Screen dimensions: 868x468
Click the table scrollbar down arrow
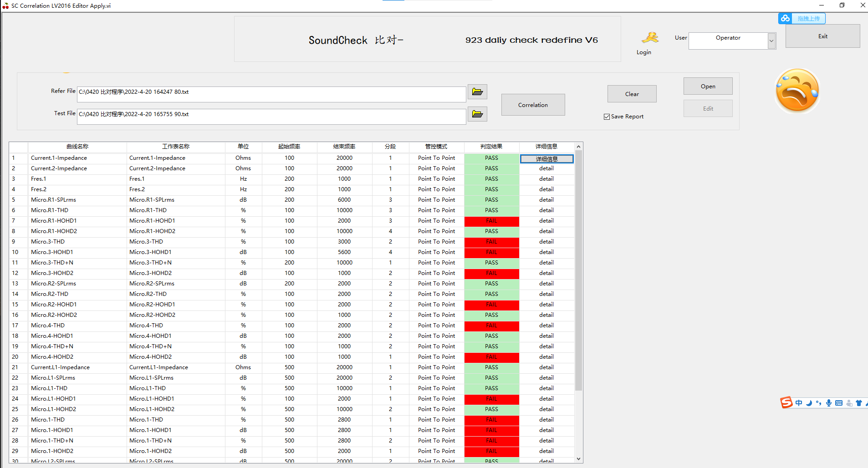click(x=578, y=459)
